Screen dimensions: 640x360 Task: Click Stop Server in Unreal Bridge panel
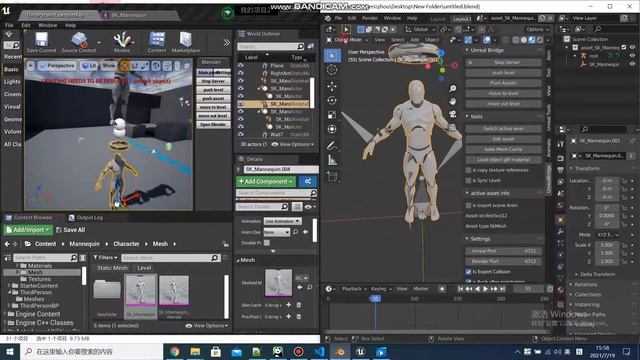[x=503, y=62]
